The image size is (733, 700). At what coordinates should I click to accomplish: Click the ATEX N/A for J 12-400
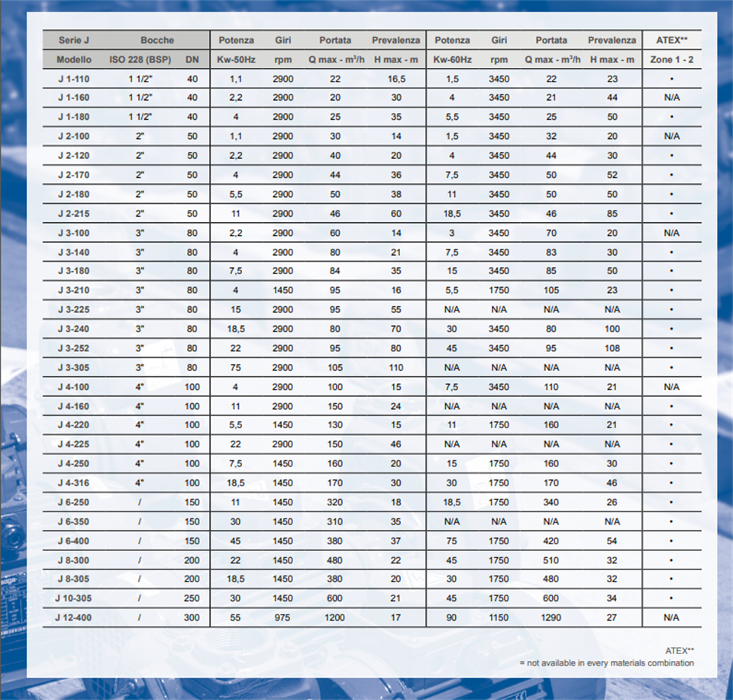[x=671, y=618]
